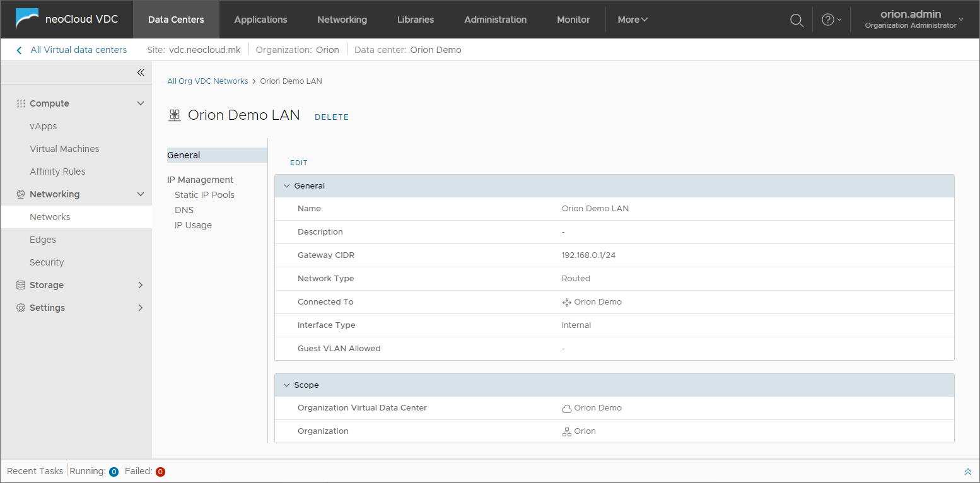Viewport: 980px width, 483px height.
Task: Click Data center Orion Demo text
Action: (408, 50)
